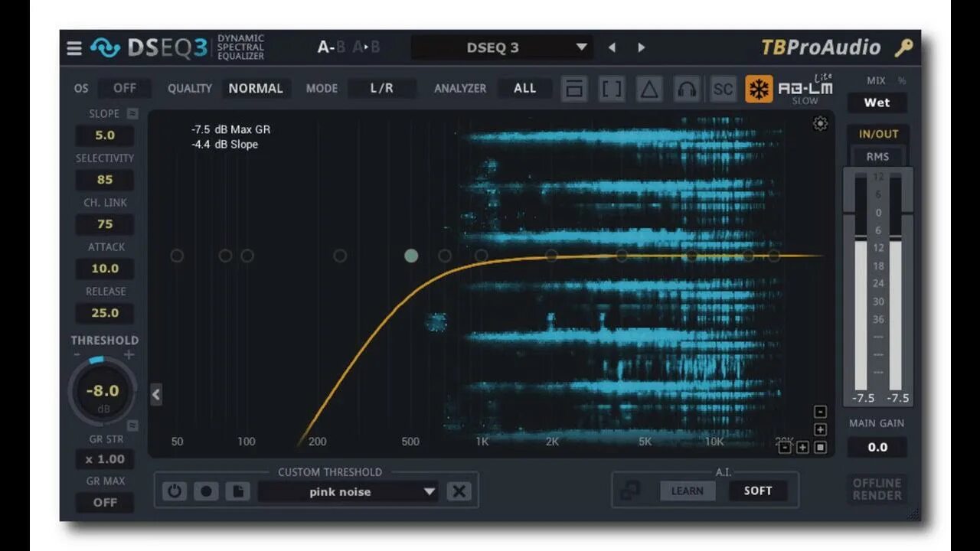Screen dimensions: 980x551
Task: Open the pink noise threshold dropdown
Action: pyautogui.click(x=348, y=491)
